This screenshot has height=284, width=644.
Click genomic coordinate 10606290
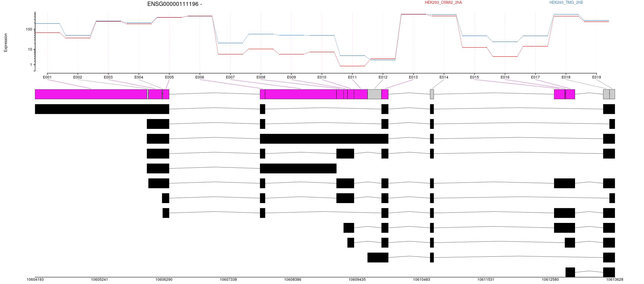coord(164,279)
